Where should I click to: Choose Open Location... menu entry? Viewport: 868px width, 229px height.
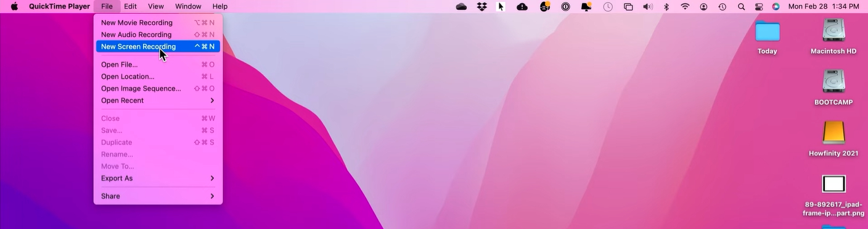click(x=158, y=77)
